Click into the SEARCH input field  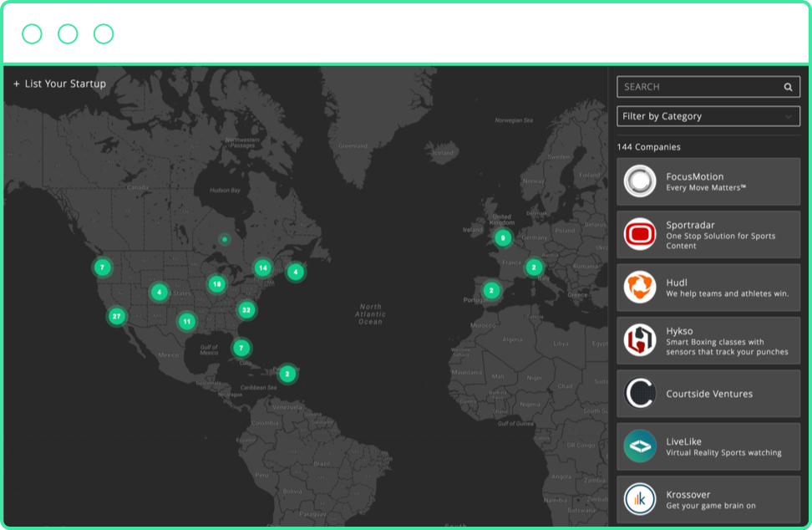pos(708,87)
